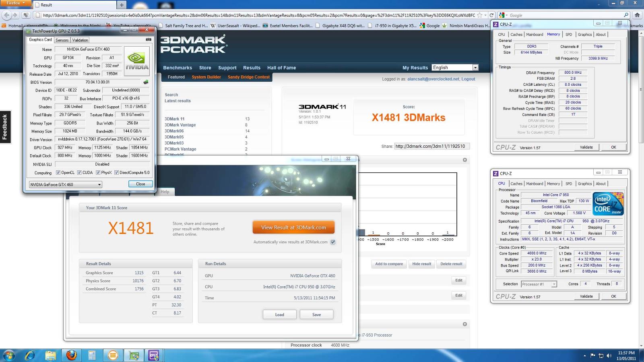This screenshot has width=644, height=362.
Task: Click the GPU-Z BIOS save chip icon
Action: 146,82
